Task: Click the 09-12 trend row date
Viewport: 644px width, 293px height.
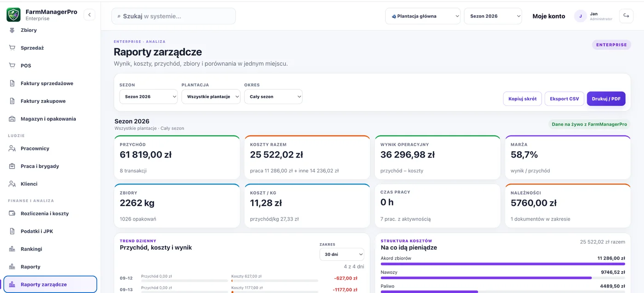Action: 126,278
